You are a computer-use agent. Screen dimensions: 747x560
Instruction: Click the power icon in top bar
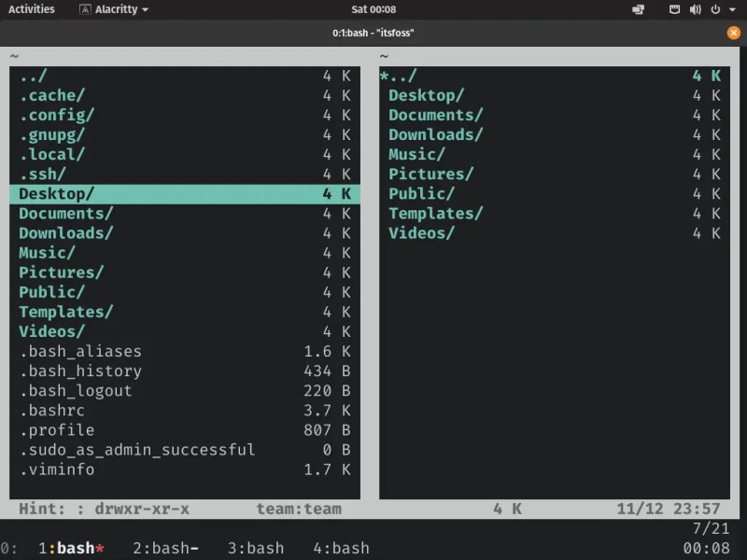click(x=714, y=9)
